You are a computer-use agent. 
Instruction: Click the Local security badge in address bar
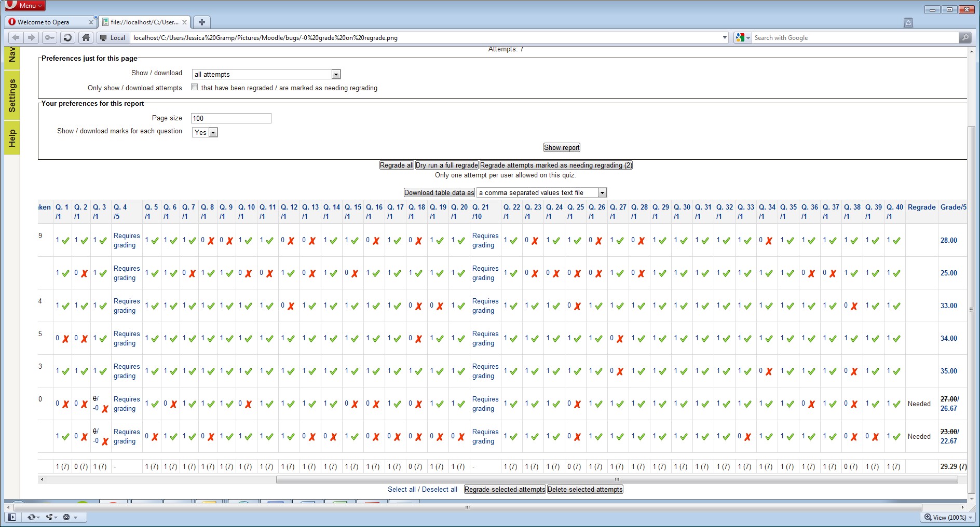pos(113,37)
